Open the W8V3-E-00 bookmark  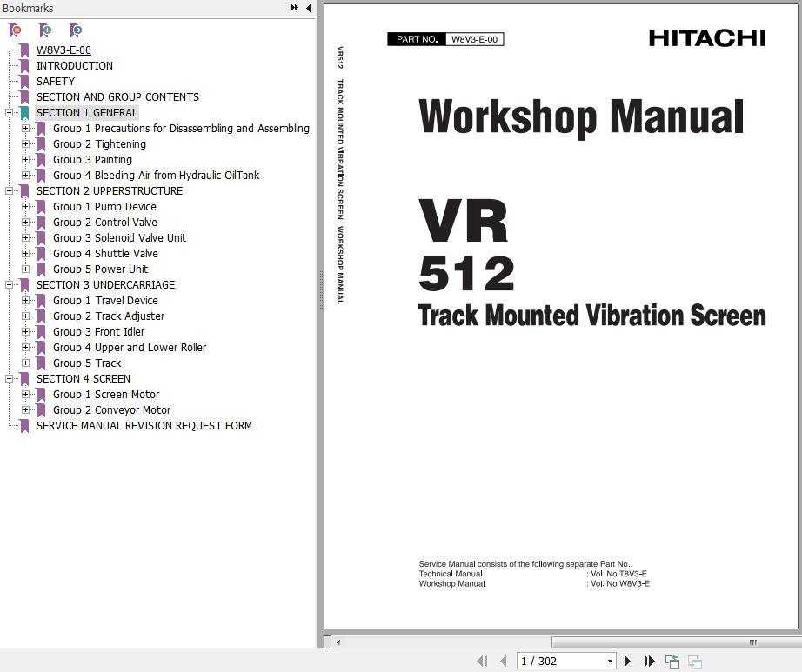(63, 50)
